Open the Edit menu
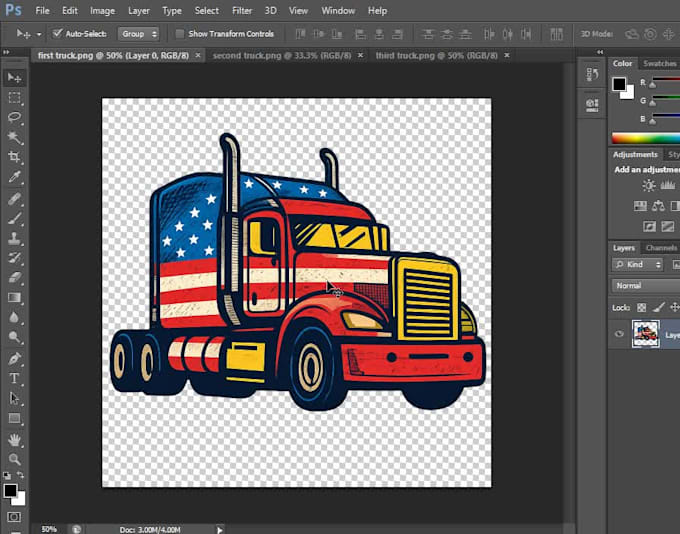The height and width of the screenshot is (534, 680). [69, 11]
